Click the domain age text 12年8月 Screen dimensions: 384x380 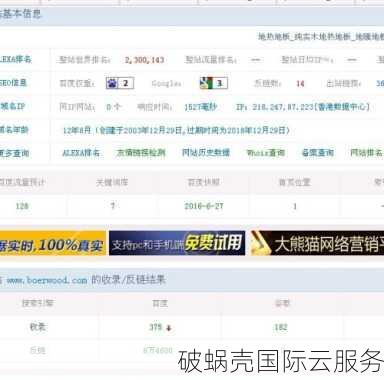[77, 130]
